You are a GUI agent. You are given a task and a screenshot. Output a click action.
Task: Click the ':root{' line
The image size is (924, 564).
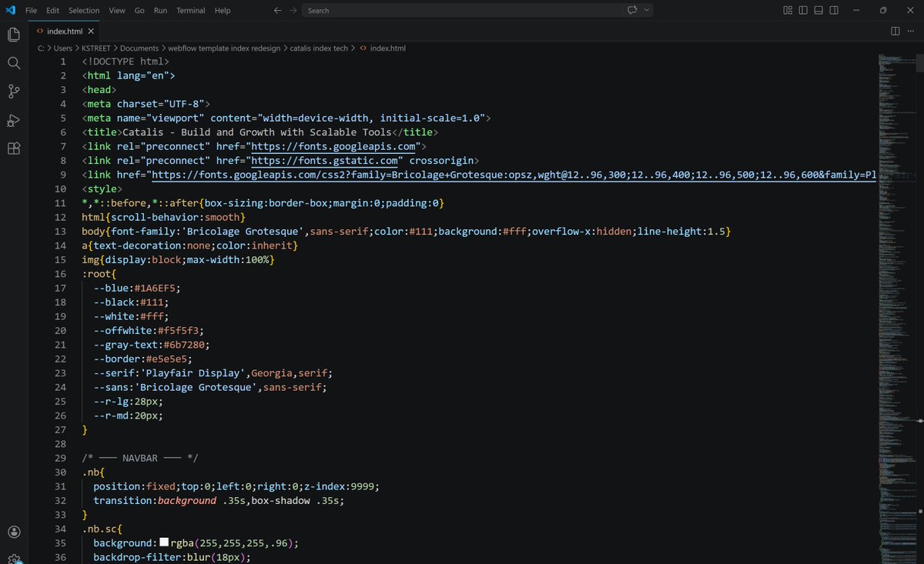(x=99, y=274)
